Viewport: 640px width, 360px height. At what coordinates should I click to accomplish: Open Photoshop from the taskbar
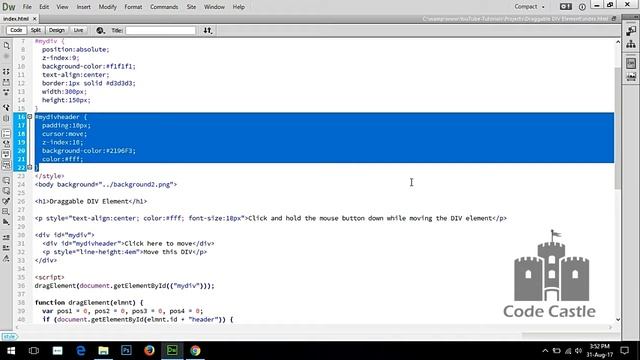(126, 351)
